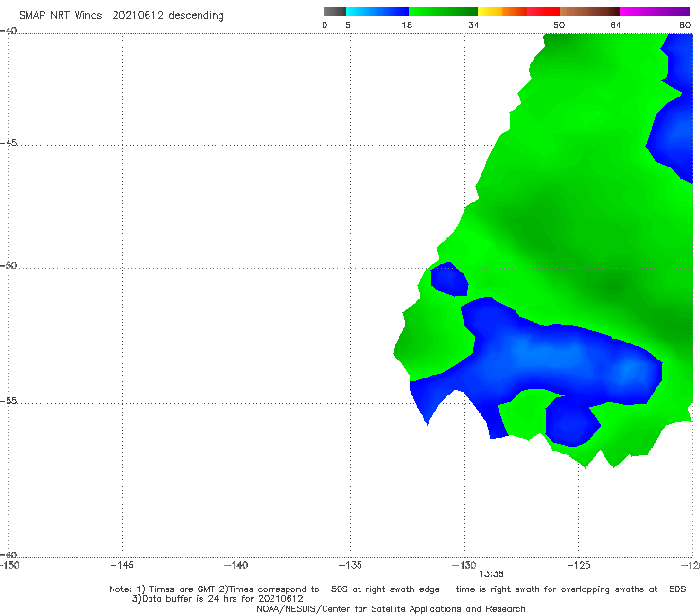
Task: Click the swath time label "13:38"
Action: pyautogui.click(x=491, y=574)
